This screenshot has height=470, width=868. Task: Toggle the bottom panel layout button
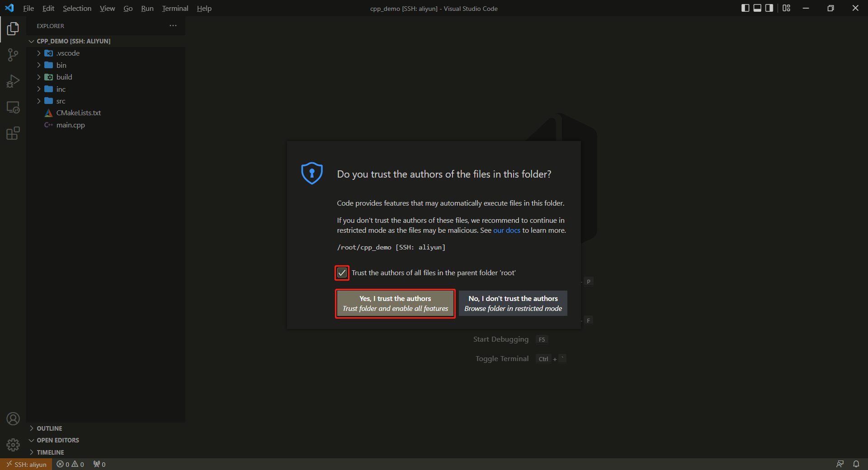757,8
